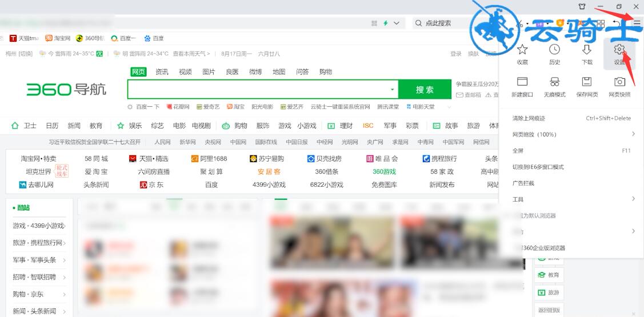Open the 云骑士一键重装系统官网 link
Screen dimensions: 644x317
[341, 107]
